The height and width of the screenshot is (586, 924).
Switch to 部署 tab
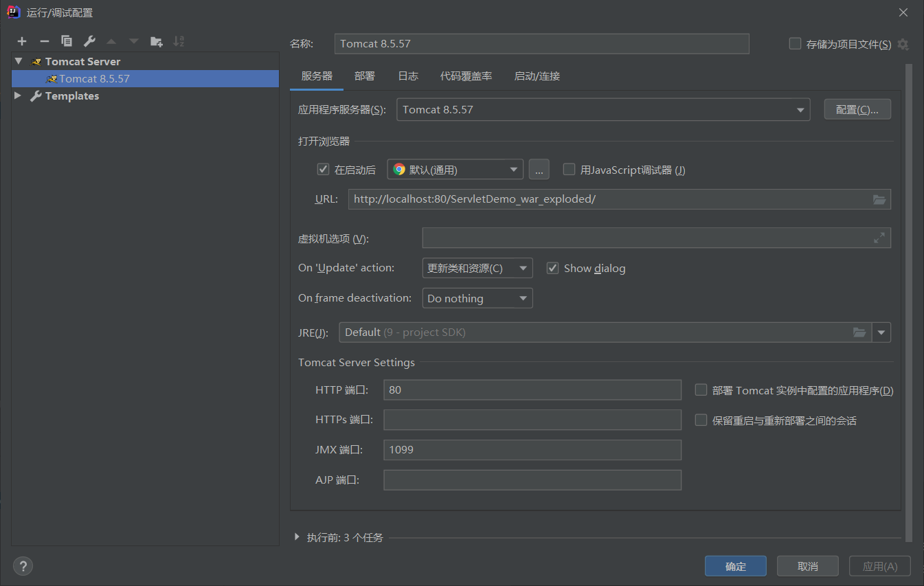(x=365, y=76)
